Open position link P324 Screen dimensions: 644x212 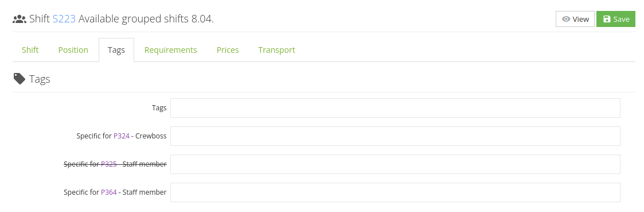122,136
